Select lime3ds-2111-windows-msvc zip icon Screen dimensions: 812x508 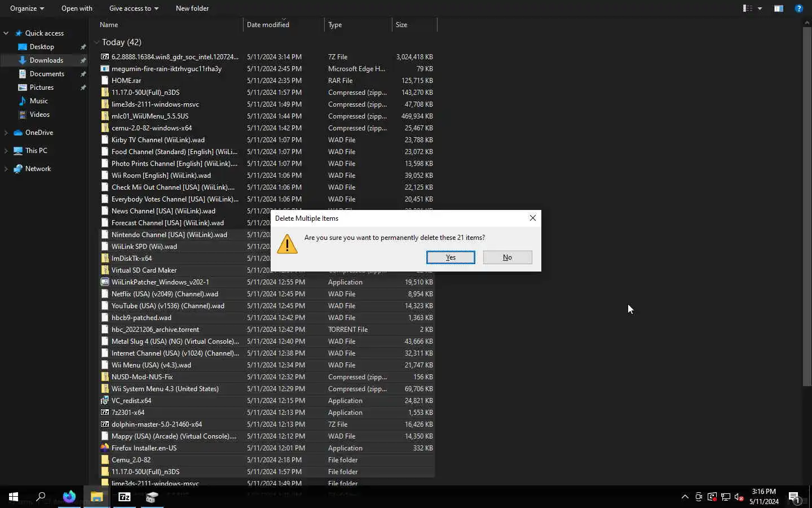coord(105,104)
